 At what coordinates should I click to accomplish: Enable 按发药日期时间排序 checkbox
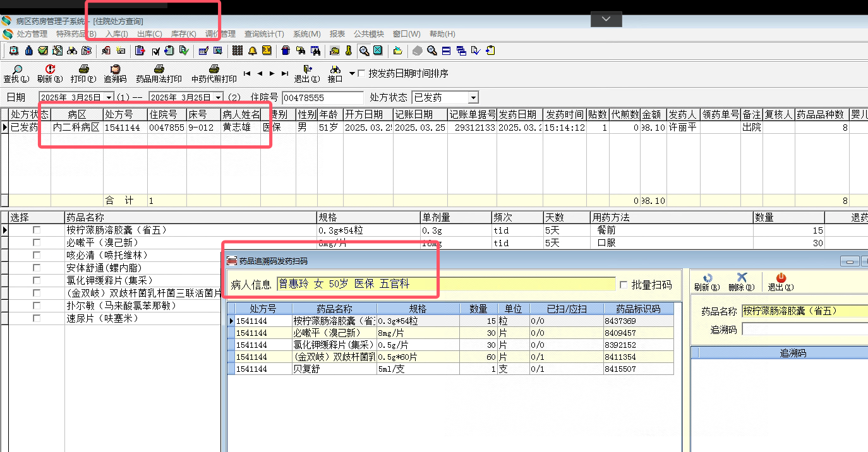(361, 73)
